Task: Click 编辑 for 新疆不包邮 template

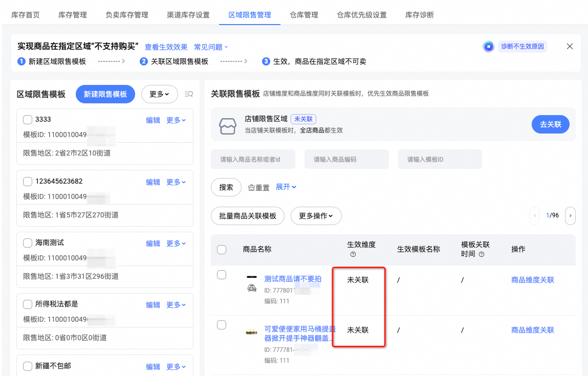Action: point(153,367)
